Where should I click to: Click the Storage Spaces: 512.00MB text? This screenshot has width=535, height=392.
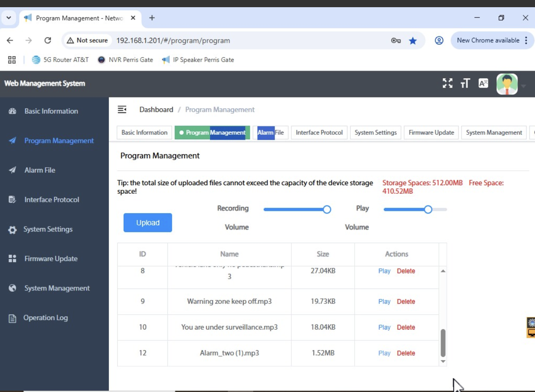pos(423,183)
